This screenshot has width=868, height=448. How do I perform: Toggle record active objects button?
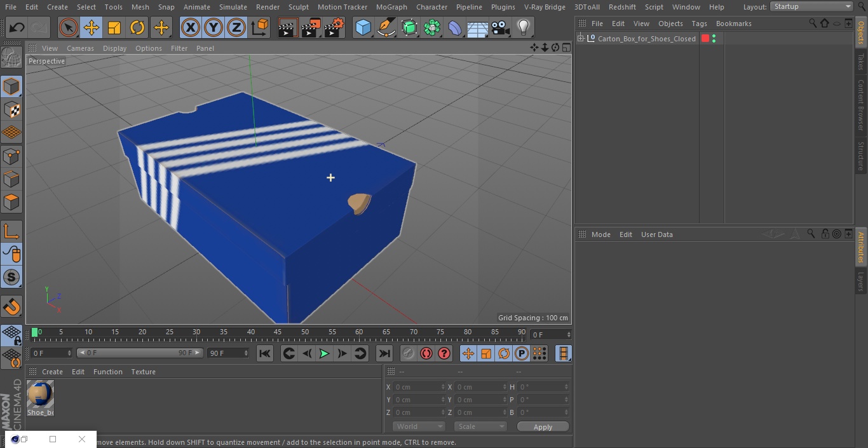point(409,353)
